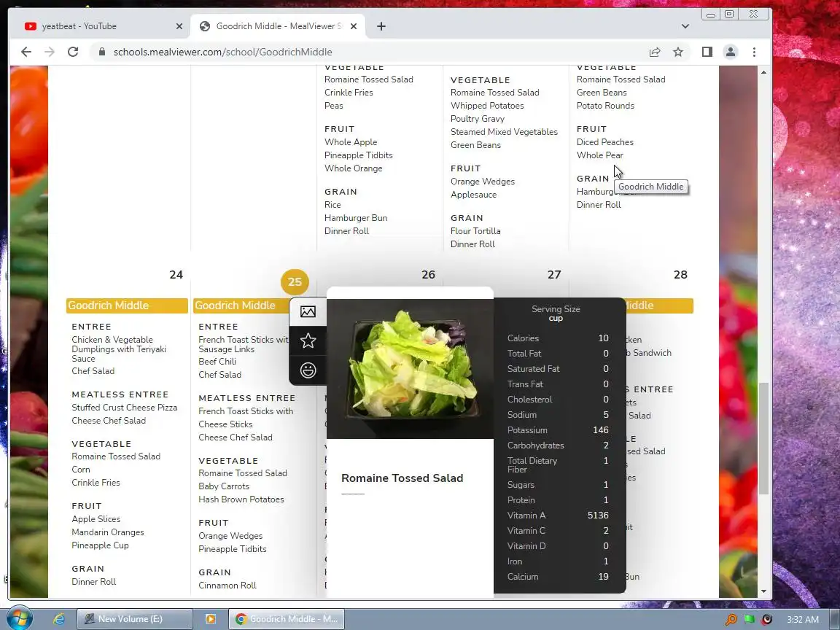Open Crinkle Fries under date 24
Screen dimensions: 840x630
[x=96, y=483]
